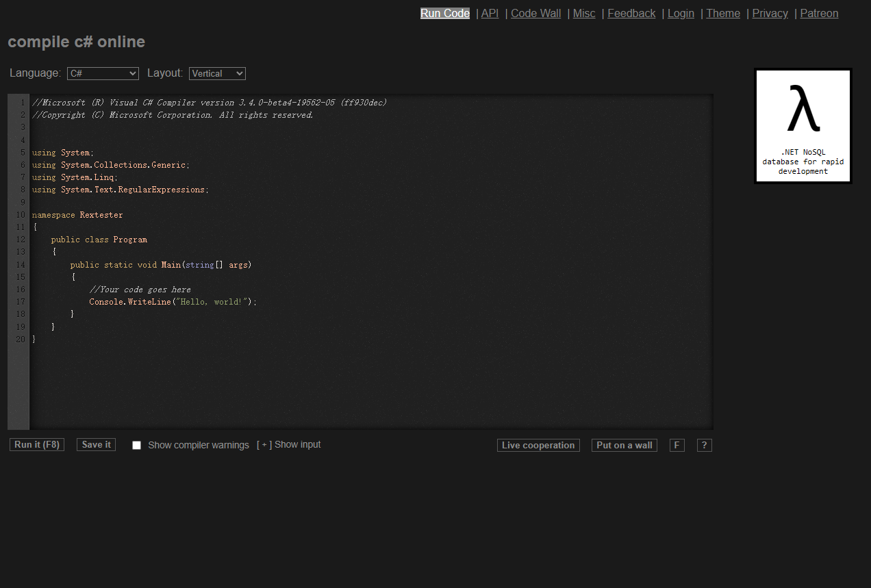Click the Run it (F8) button
The image size is (871, 588).
(x=37, y=445)
